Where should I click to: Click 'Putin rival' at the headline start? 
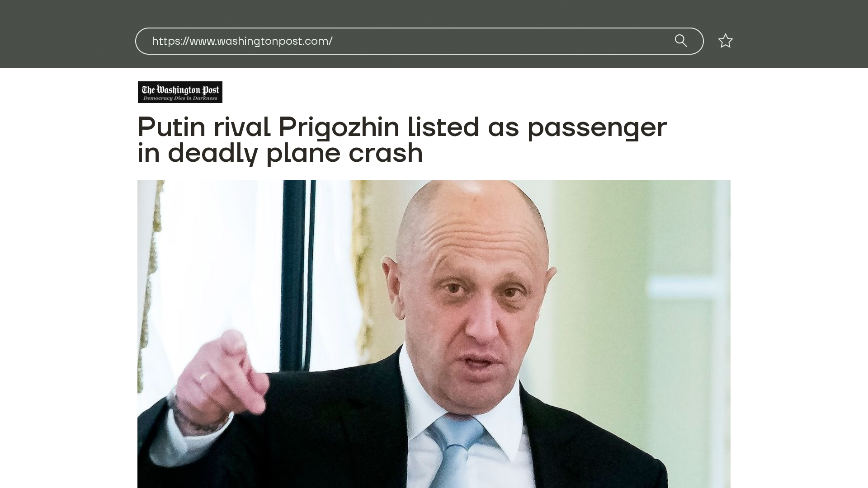point(204,127)
